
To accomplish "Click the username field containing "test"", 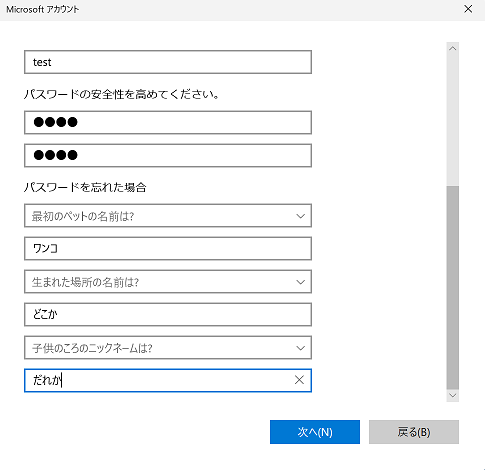I will [168, 62].
